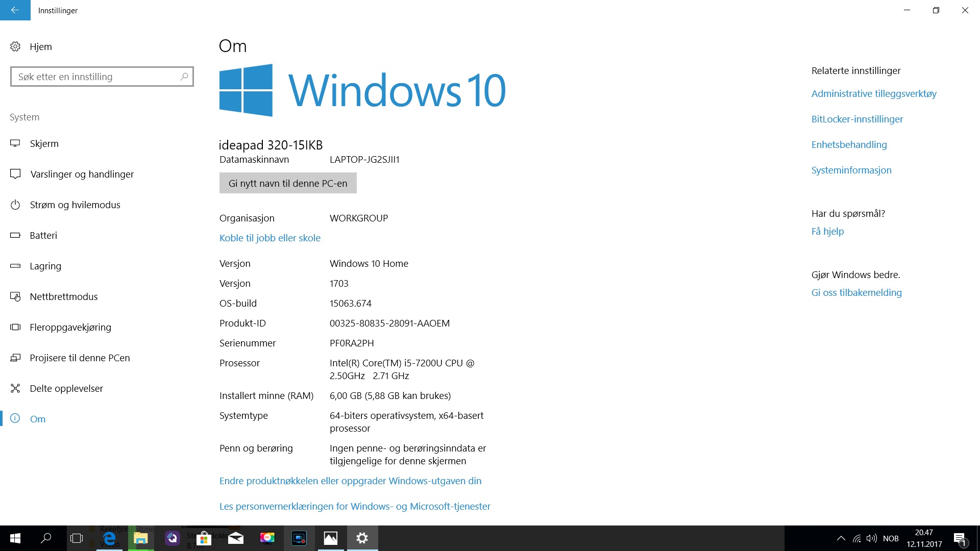Click the search magnifier in settings box
The height and width of the screenshot is (551, 980).
pos(184,77)
